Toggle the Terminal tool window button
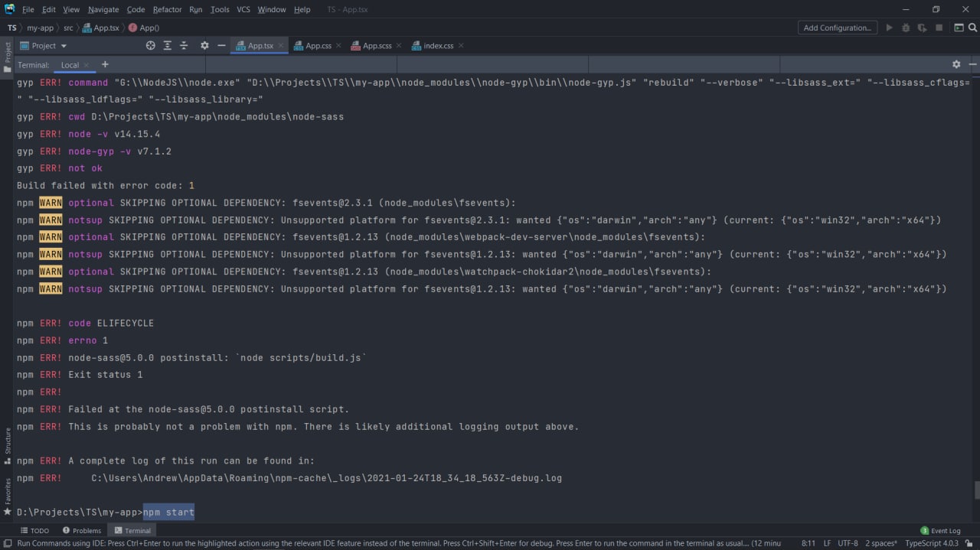This screenshot has height=550, width=980. [x=132, y=530]
